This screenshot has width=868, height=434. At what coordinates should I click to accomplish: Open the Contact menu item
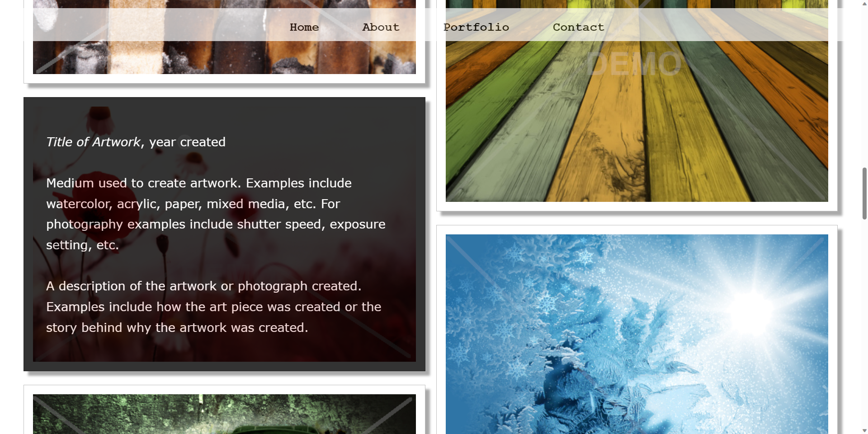(x=578, y=27)
